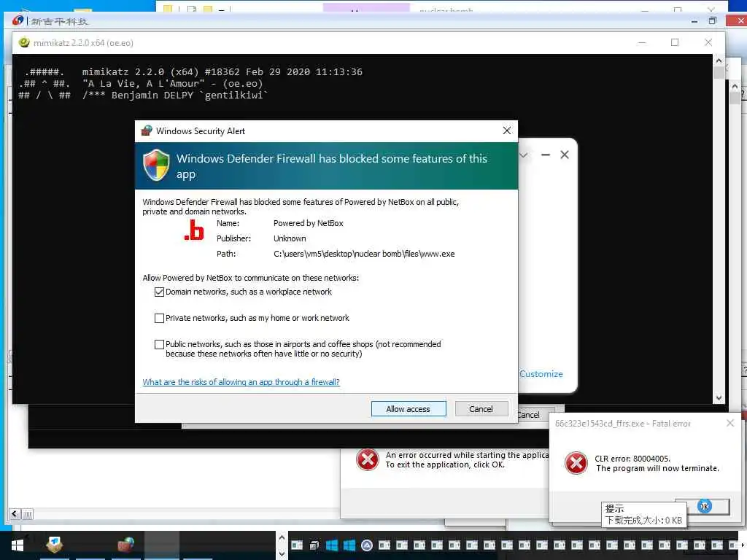
Task: Click the background window's right scrollbar up arrow
Action: (735, 86)
